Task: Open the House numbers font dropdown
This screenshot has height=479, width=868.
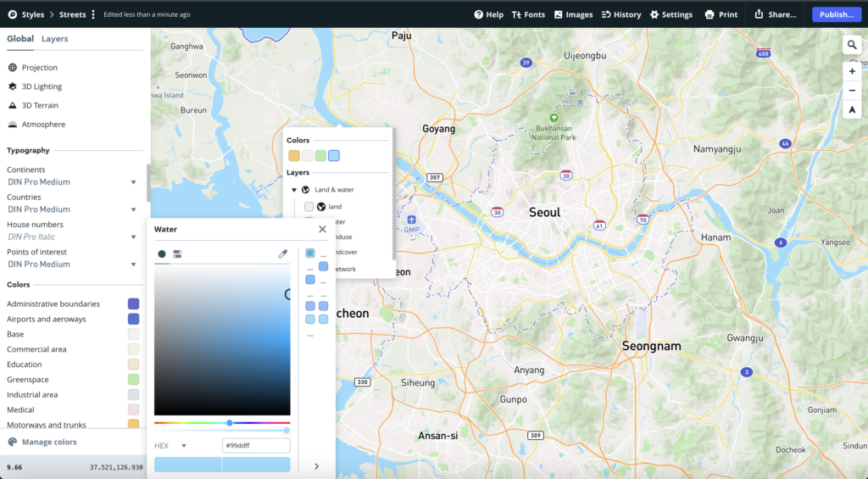Action: [72, 237]
